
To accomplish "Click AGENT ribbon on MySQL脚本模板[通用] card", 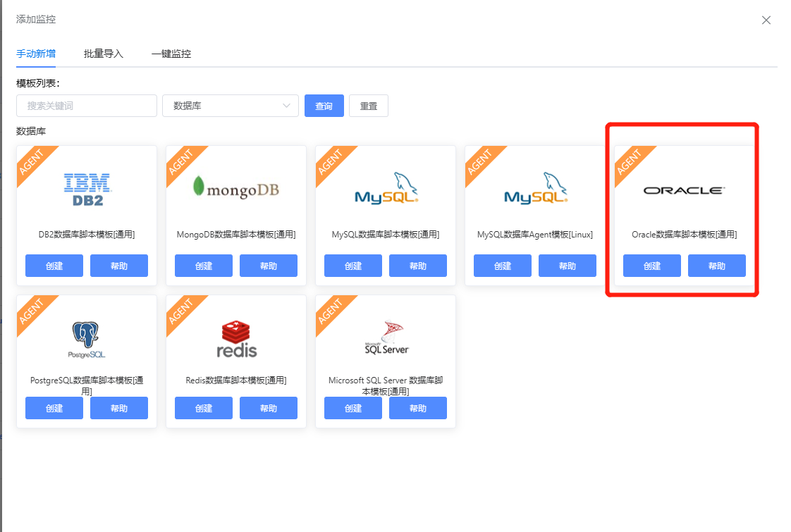I will coord(331,162).
